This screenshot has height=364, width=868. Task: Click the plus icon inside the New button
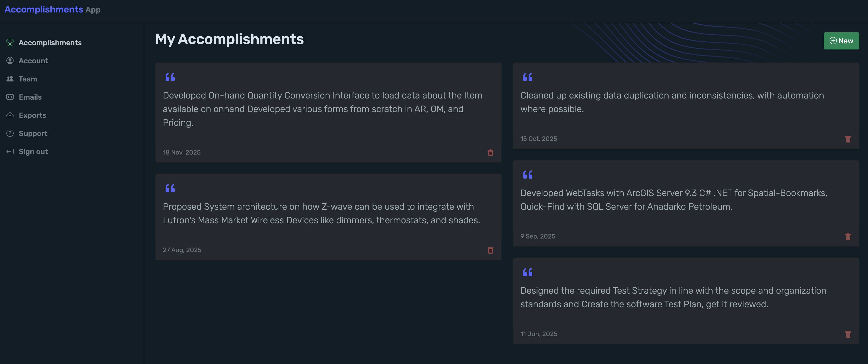point(833,40)
